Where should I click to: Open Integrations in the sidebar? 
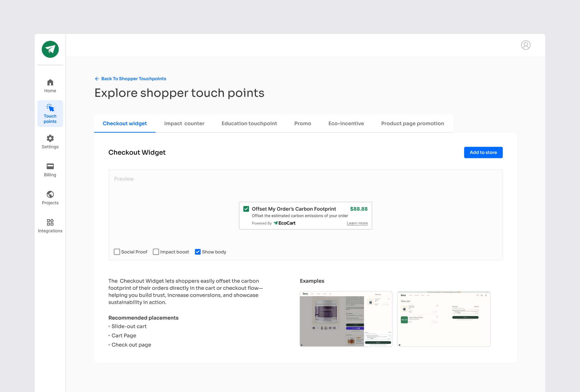[x=50, y=222]
